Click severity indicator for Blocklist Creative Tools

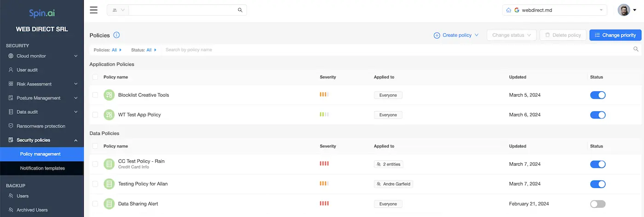(x=324, y=95)
